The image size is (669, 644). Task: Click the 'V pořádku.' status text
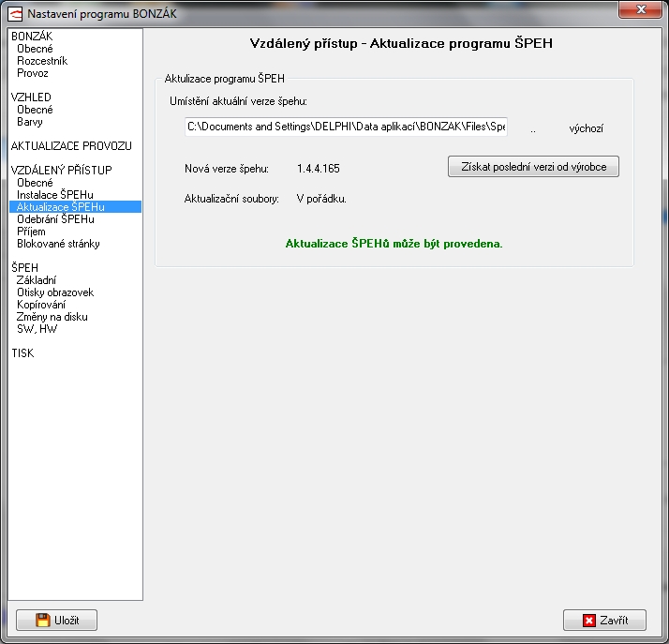pyautogui.click(x=321, y=199)
